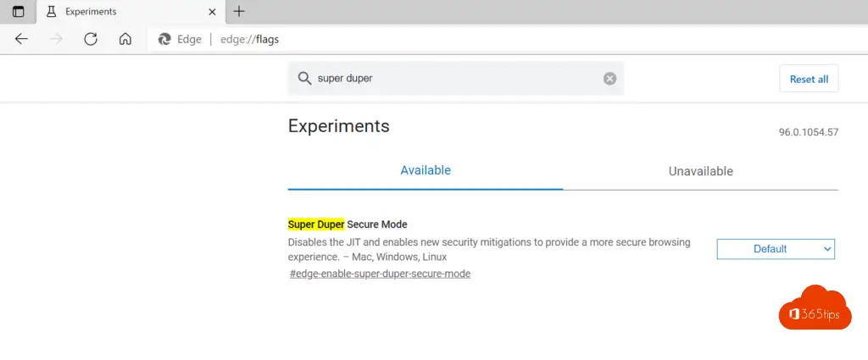
Task: Click the forward arrow button
Action: [56, 39]
